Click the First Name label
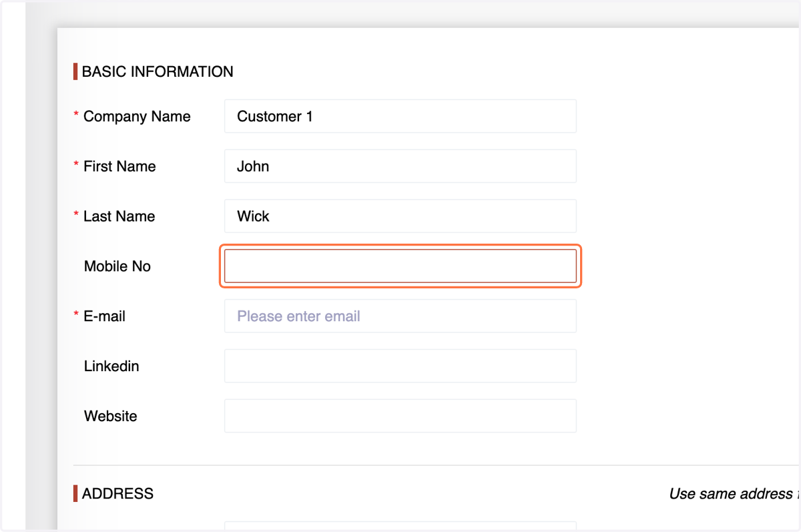This screenshot has width=801, height=532. 119,166
